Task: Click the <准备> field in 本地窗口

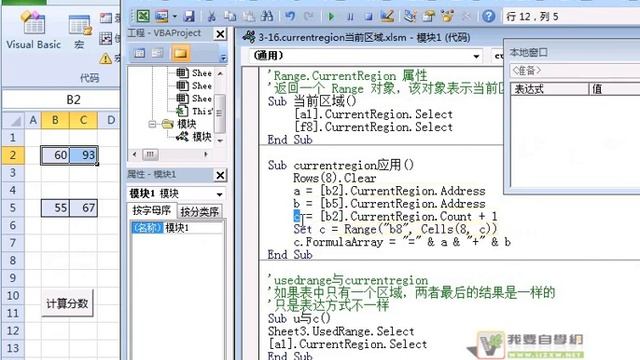Action: pos(575,71)
